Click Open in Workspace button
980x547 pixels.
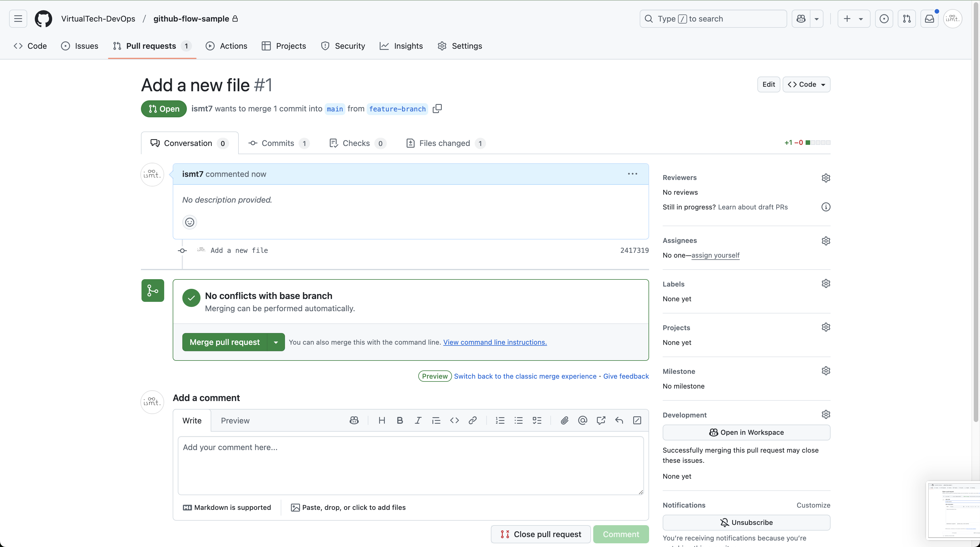(746, 432)
